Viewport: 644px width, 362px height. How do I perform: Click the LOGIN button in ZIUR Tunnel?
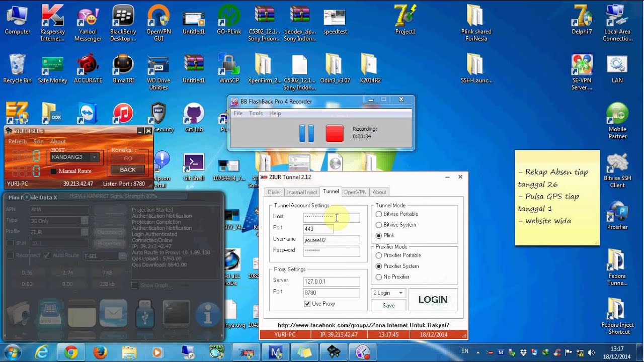pos(433,300)
